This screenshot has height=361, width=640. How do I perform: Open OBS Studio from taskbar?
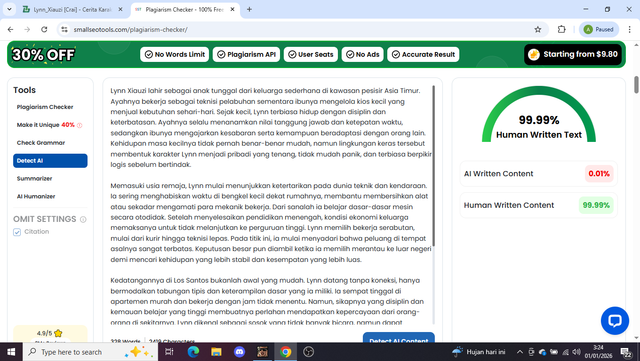(309, 352)
